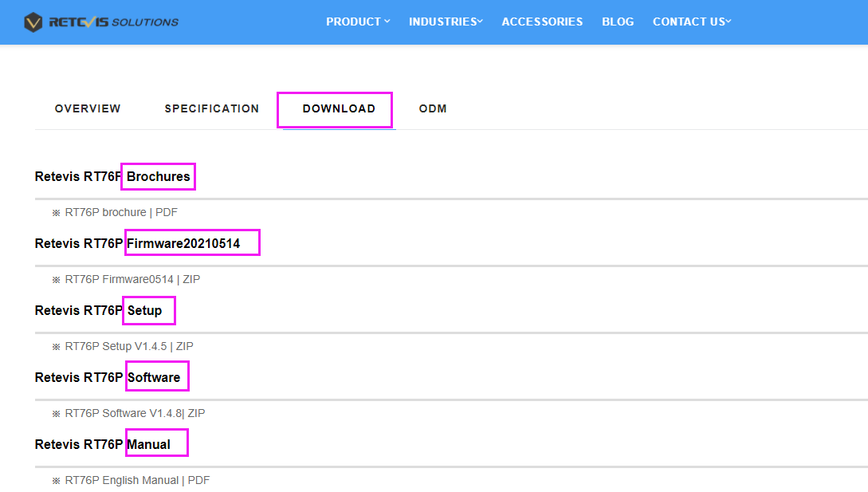Open the ACCESSORIES menu item
The height and width of the screenshot is (492, 868).
click(542, 22)
